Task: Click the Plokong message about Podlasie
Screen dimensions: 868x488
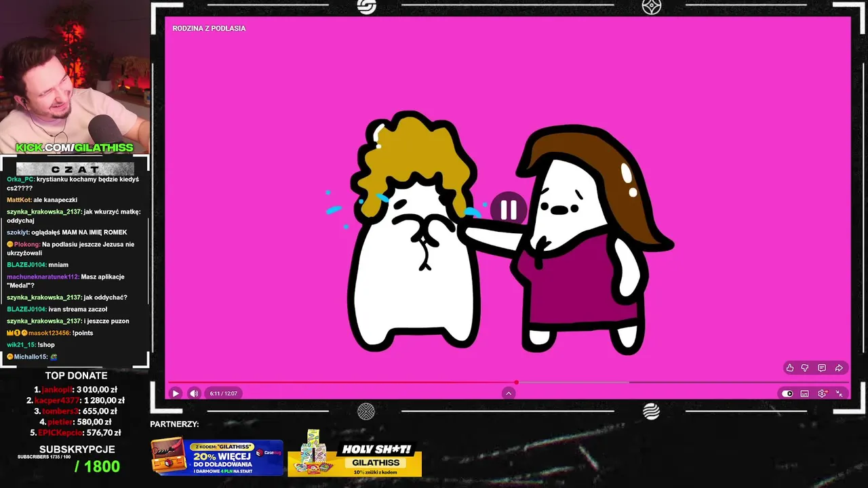Action: point(71,249)
